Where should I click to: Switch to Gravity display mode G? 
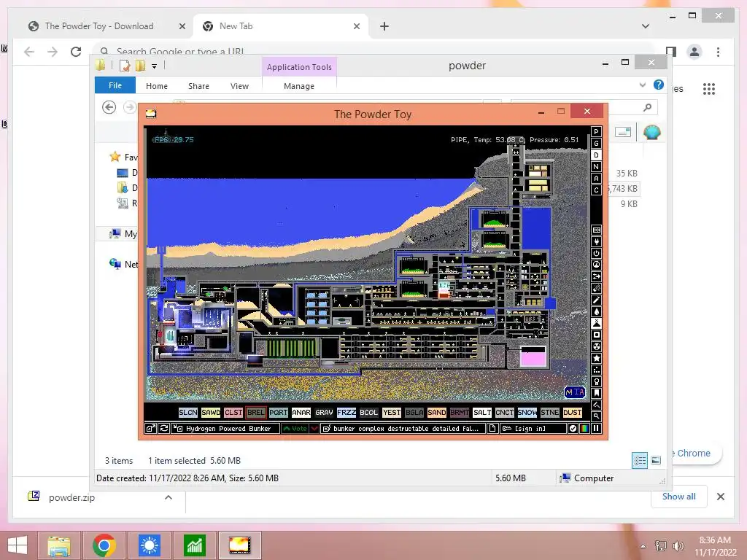(596, 144)
